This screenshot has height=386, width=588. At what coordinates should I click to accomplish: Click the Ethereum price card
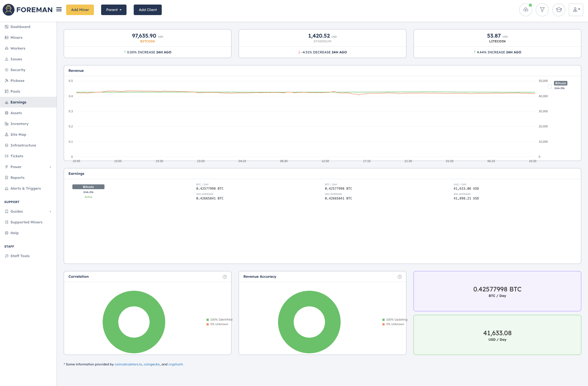pyautogui.click(x=323, y=44)
